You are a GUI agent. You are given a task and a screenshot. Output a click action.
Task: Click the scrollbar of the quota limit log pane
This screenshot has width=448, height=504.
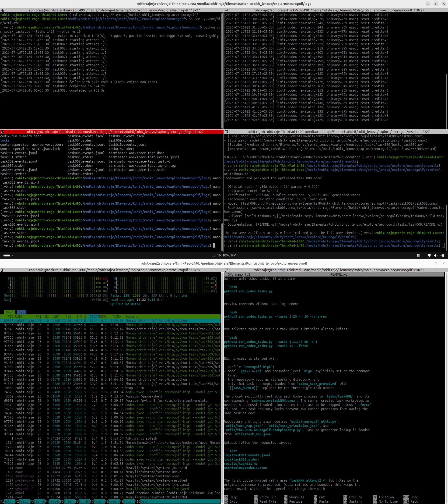tap(447, 101)
